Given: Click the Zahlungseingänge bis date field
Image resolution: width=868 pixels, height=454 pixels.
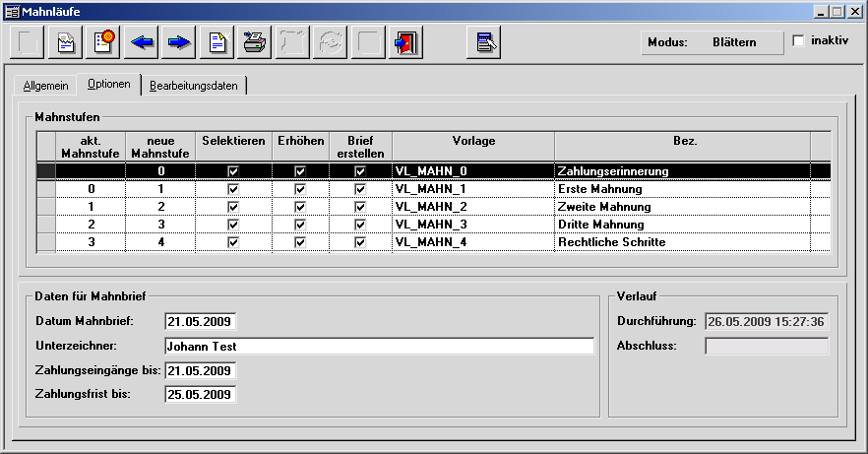Looking at the screenshot, I should coord(201,371).
